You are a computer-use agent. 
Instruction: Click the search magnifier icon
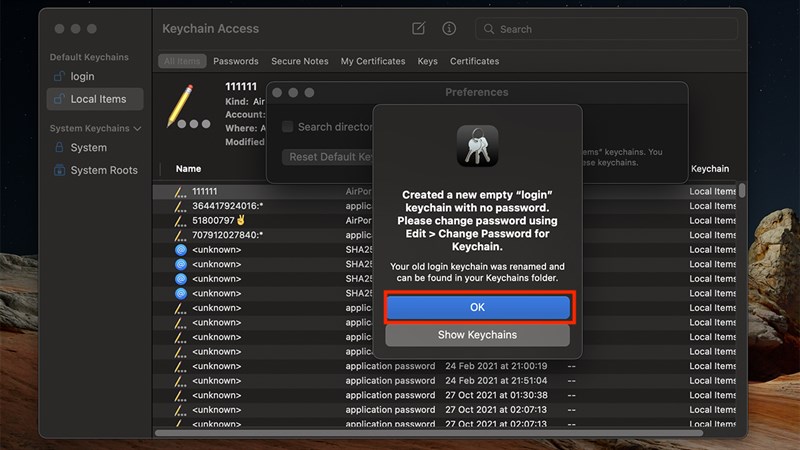click(x=489, y=29)
